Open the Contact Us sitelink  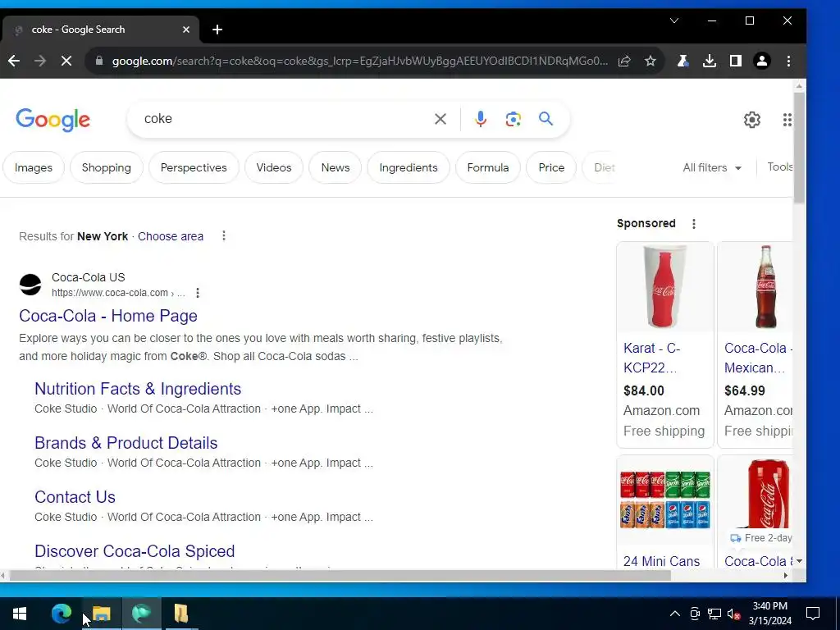[75, 497]
